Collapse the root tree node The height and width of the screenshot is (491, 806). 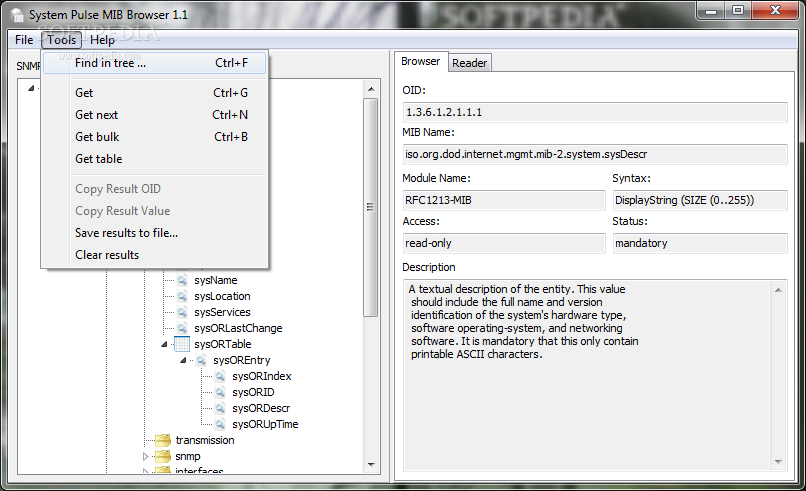[31, 88]
